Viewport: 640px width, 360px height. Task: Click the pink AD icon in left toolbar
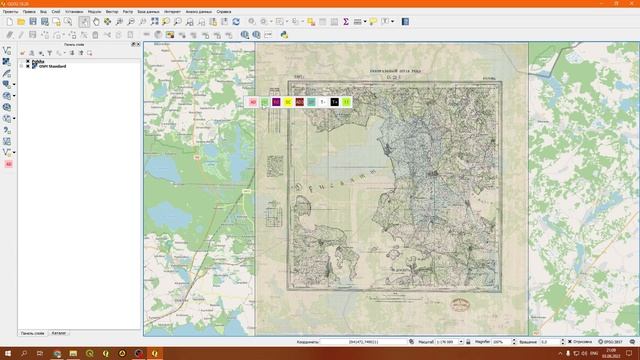point(9,164)
